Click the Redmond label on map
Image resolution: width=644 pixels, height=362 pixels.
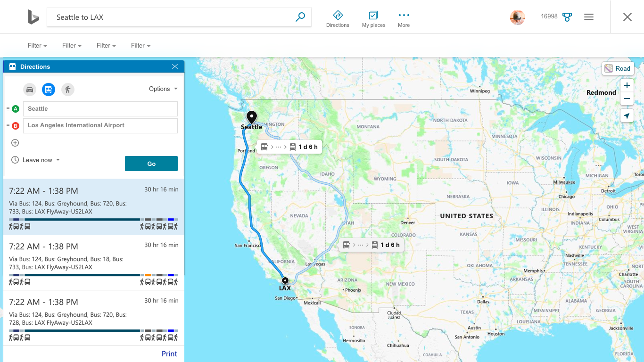pos(601,92)
